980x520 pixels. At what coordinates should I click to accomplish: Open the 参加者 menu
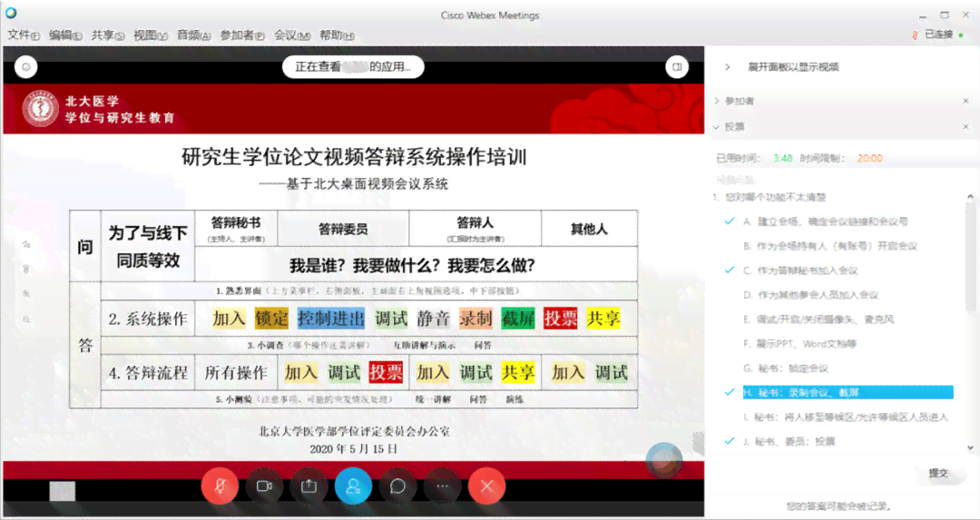tap(242, 35)
